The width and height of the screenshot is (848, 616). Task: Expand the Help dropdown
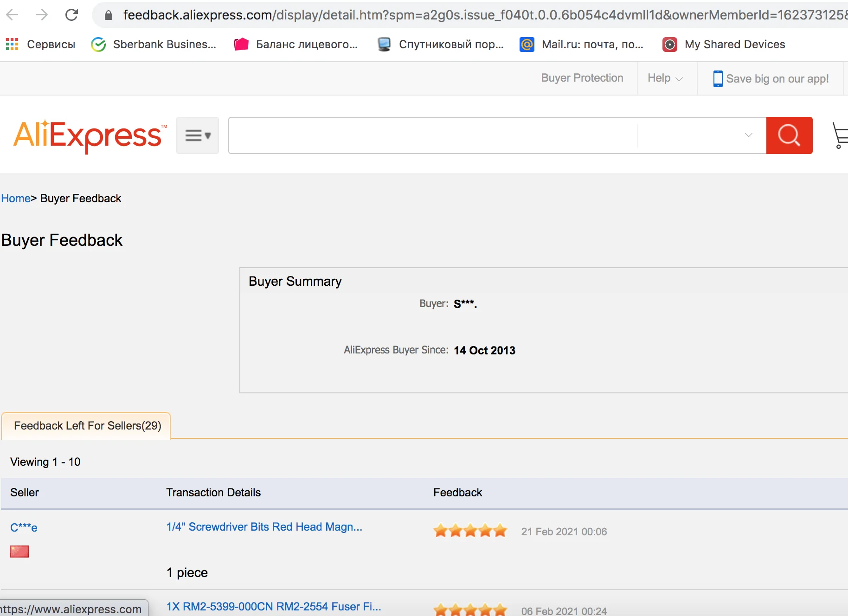665,78
